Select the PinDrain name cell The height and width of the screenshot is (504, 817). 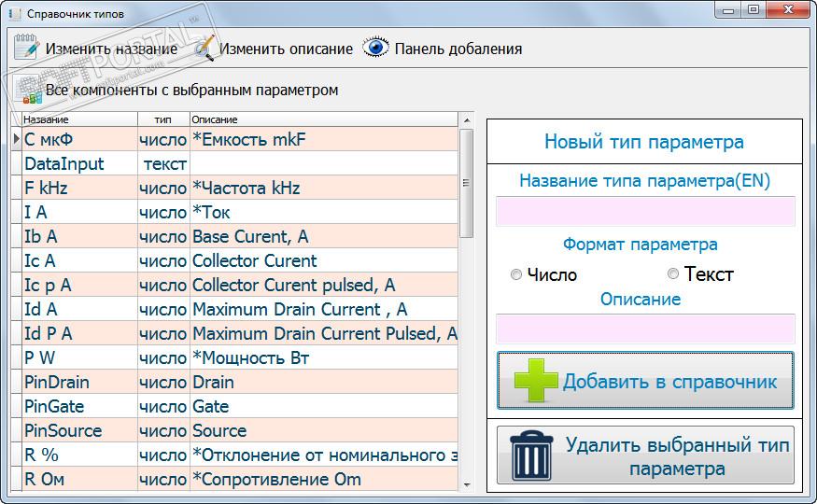coord(79,382)
